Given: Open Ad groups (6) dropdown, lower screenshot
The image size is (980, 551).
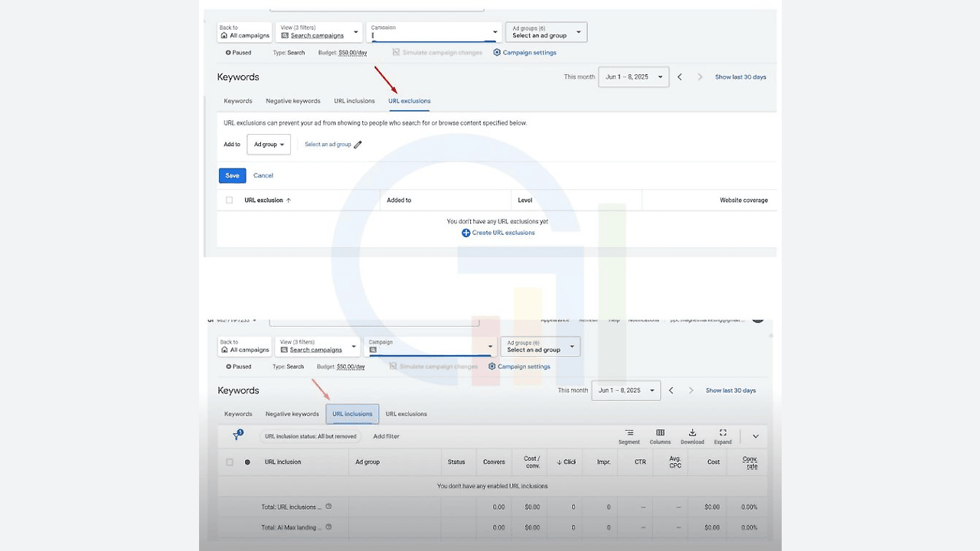Looking at the screenshot, I should point(541,347).
